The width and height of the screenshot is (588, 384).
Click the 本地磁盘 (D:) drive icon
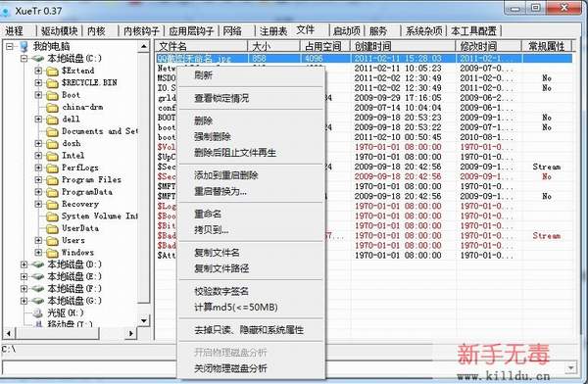pos(38,264)
